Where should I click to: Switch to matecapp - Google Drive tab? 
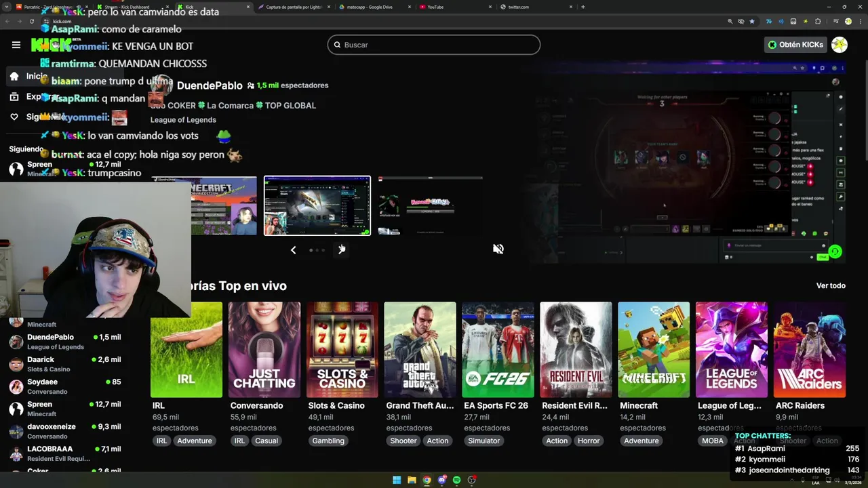pyautogui.click(x=374, y=7)
